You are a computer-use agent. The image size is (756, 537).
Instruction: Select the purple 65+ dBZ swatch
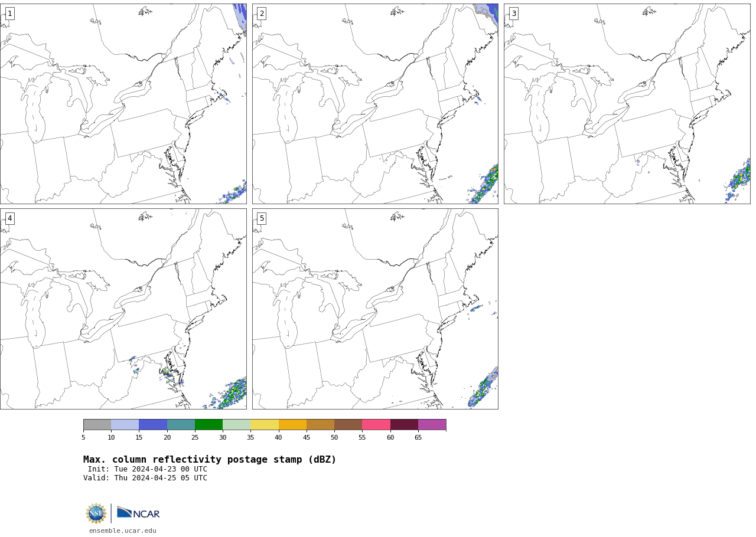click(432, 425)
